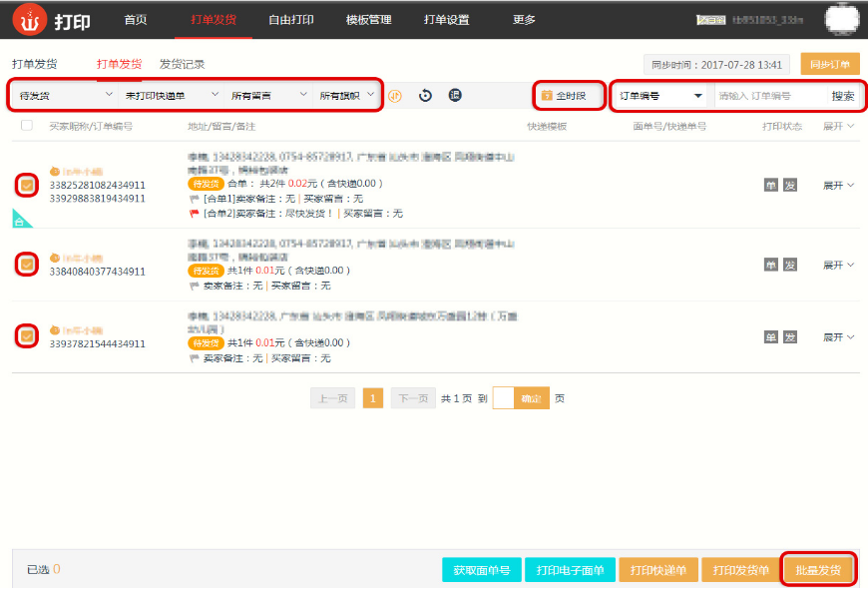The height and width of the screenshot is (596, 868).
Task: Click page number 1 in pagination
Action: tap(373, 398)
